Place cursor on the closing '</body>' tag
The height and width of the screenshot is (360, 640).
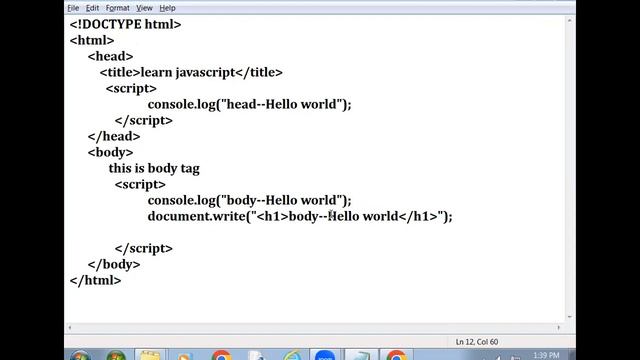[114, 264]
